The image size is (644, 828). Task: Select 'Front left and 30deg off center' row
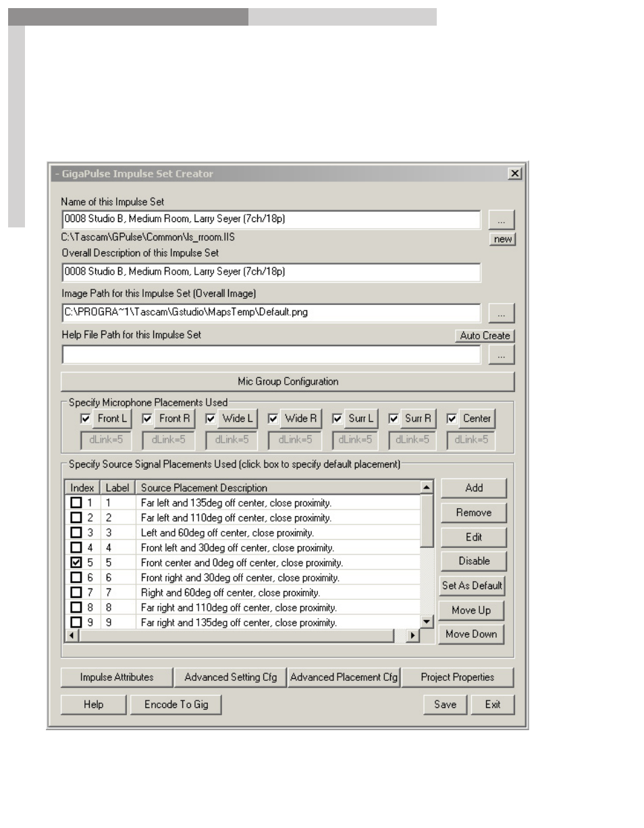click(243, 547)
